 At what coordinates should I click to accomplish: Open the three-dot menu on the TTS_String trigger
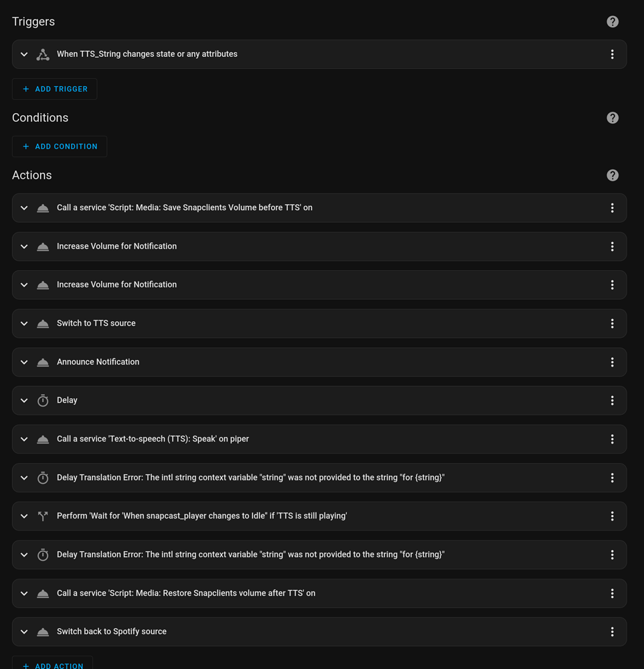[612, 54]
